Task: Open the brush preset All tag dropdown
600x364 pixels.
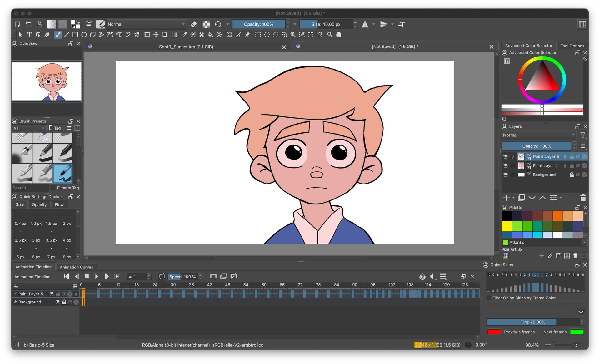Action: [x=29, y=128]
